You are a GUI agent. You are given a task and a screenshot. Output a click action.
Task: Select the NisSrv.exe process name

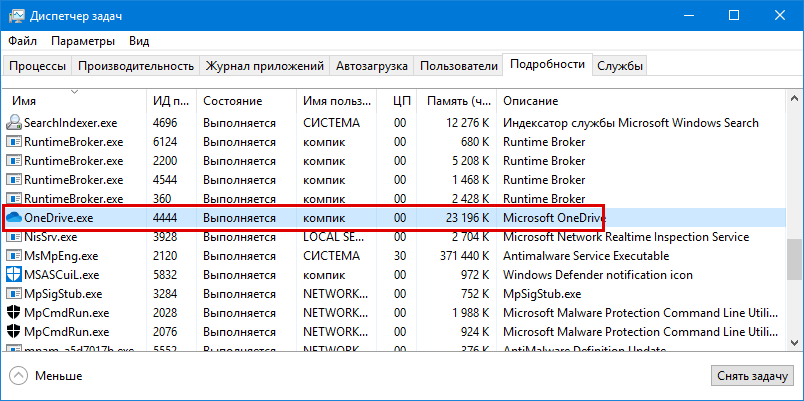50,237
